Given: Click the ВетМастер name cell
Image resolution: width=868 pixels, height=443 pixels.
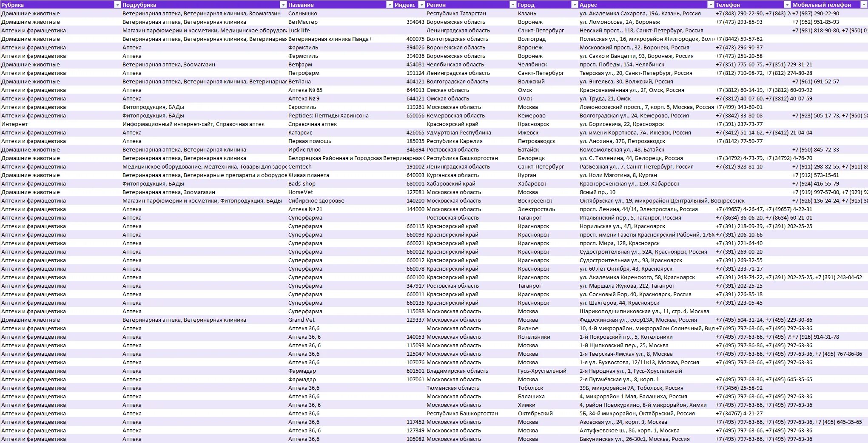Looking at the screenshot, I should pos(340,22).
